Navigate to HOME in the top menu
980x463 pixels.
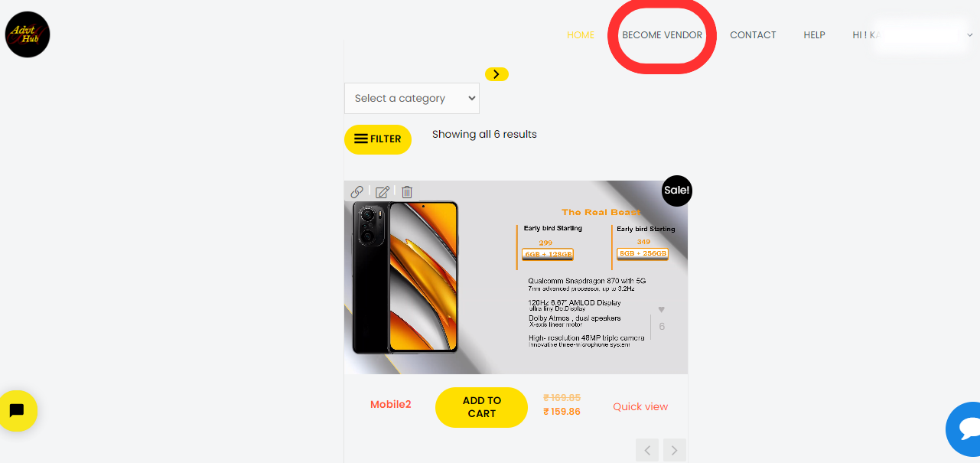[581, 35]
